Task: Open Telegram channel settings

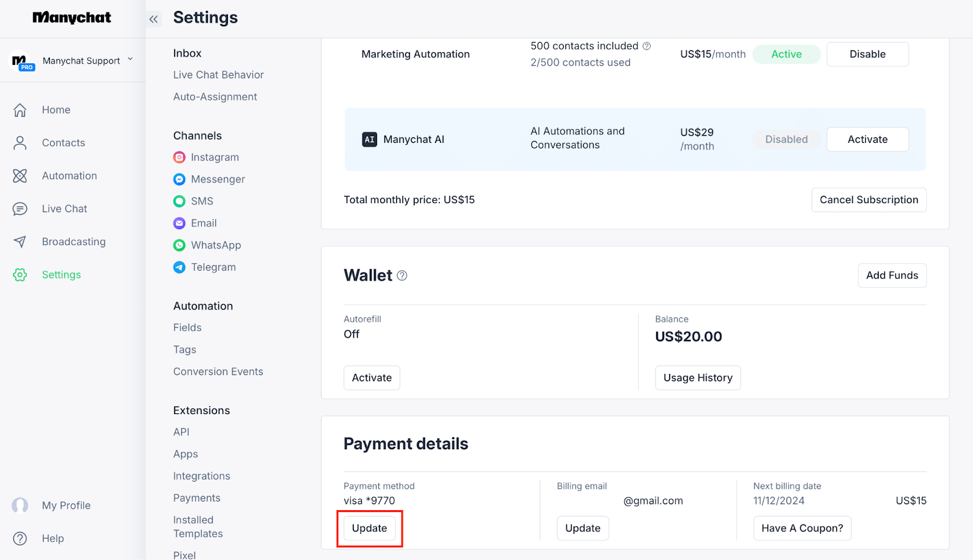Action: tap(213, 267)
